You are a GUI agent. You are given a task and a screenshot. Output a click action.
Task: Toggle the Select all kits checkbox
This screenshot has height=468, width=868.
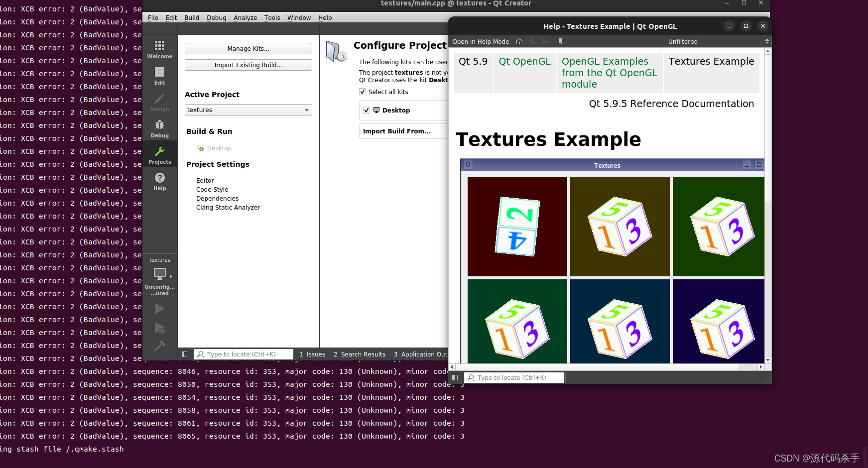[363, 92]
